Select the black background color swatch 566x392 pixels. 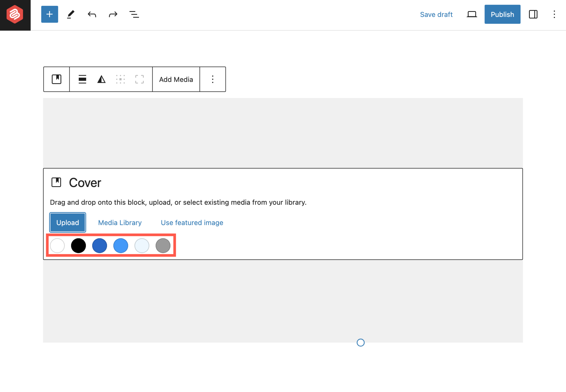click(78, 245)
